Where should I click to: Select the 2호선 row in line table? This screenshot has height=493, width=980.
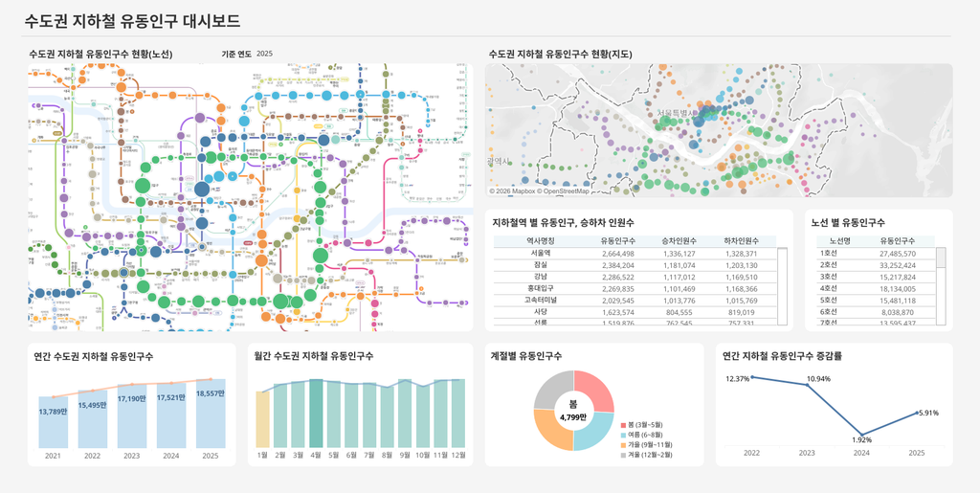point(876,265)
